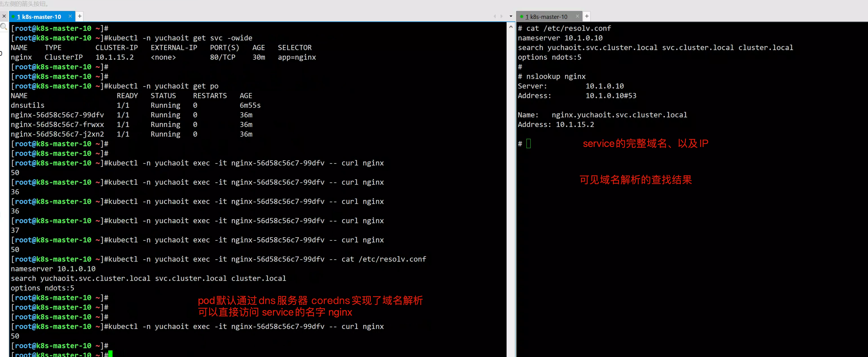Add new tab in right pane
Image resolution: width=868 pixels, height=357 pixels.
tap(587, 16)
